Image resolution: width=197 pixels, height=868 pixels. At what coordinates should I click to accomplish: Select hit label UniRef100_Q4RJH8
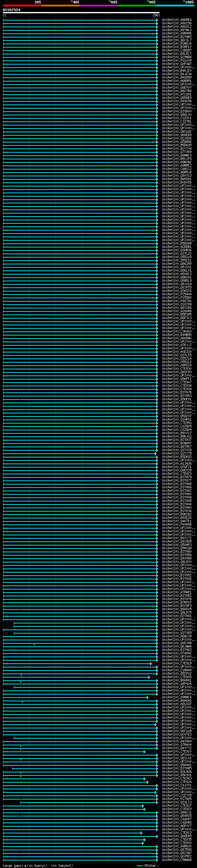coord(177,643)
